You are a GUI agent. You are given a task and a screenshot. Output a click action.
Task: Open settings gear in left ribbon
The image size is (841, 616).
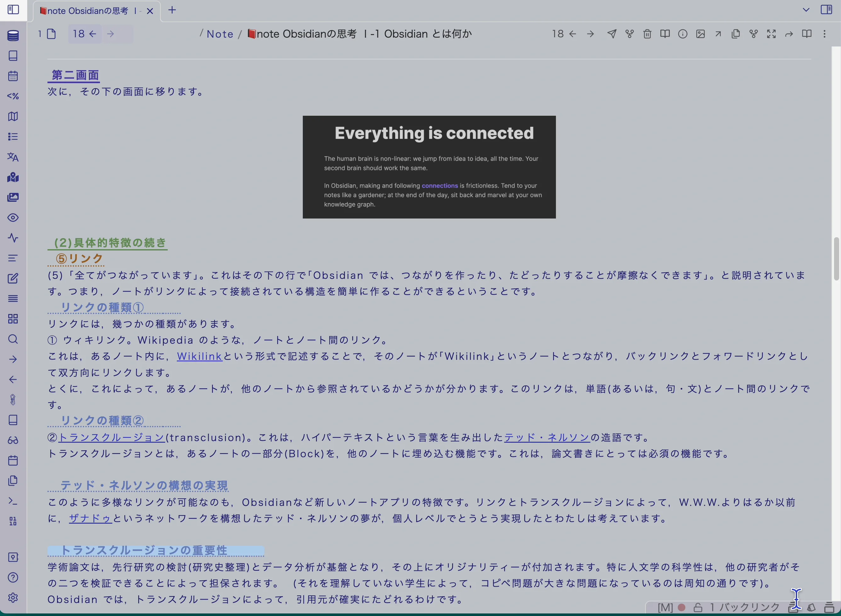[x=13, y=598]
